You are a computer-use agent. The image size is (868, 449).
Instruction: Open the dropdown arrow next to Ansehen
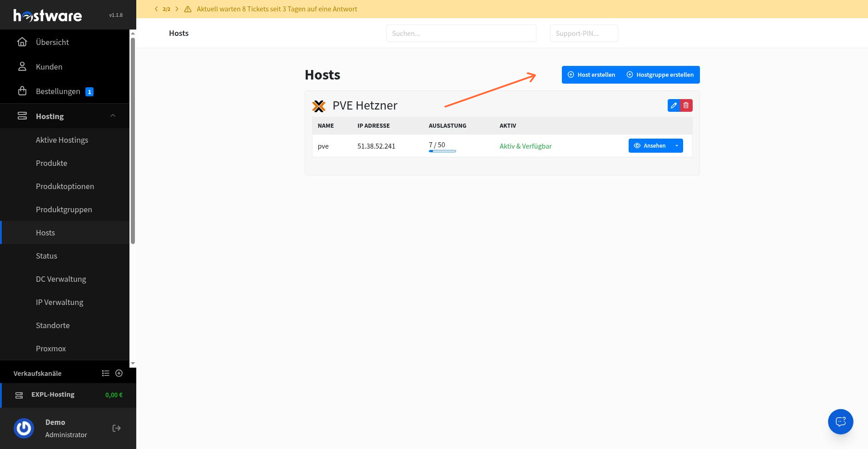[677, 146]
